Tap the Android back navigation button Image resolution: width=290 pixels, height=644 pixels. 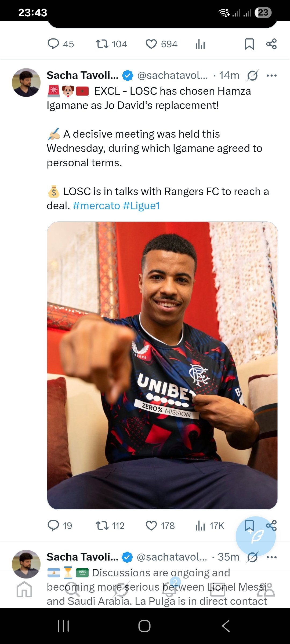pos(226,626)
